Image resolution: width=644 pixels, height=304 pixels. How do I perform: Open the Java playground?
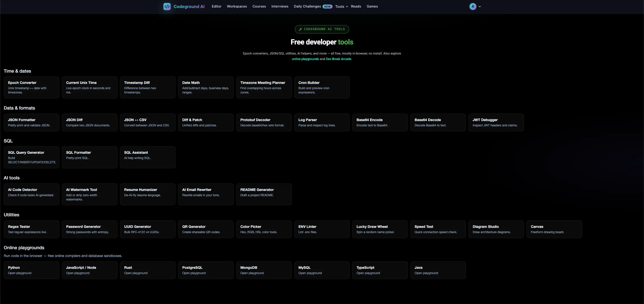pos(438,270)
